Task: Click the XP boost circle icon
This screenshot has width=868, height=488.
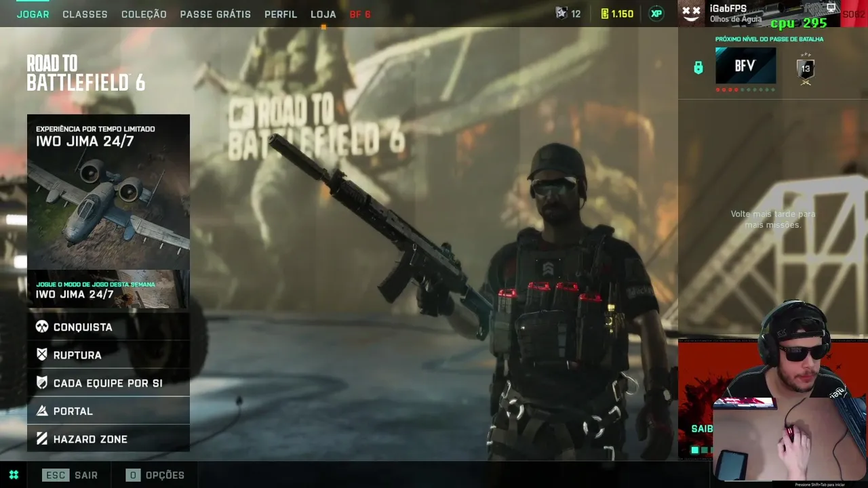Action: (x=656, y=14)
